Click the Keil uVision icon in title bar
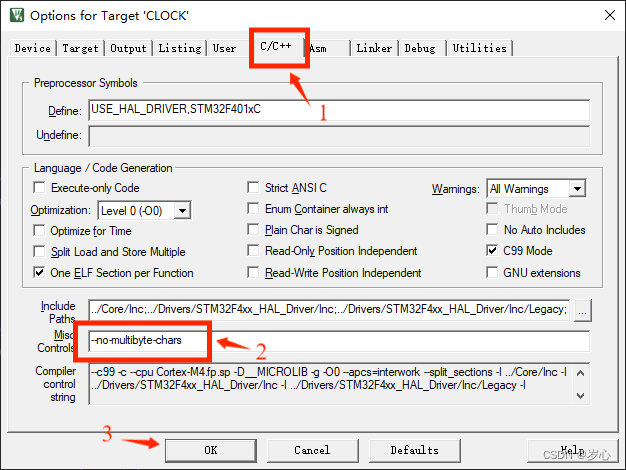The image size is (626, 470). [x=17, y=15]
